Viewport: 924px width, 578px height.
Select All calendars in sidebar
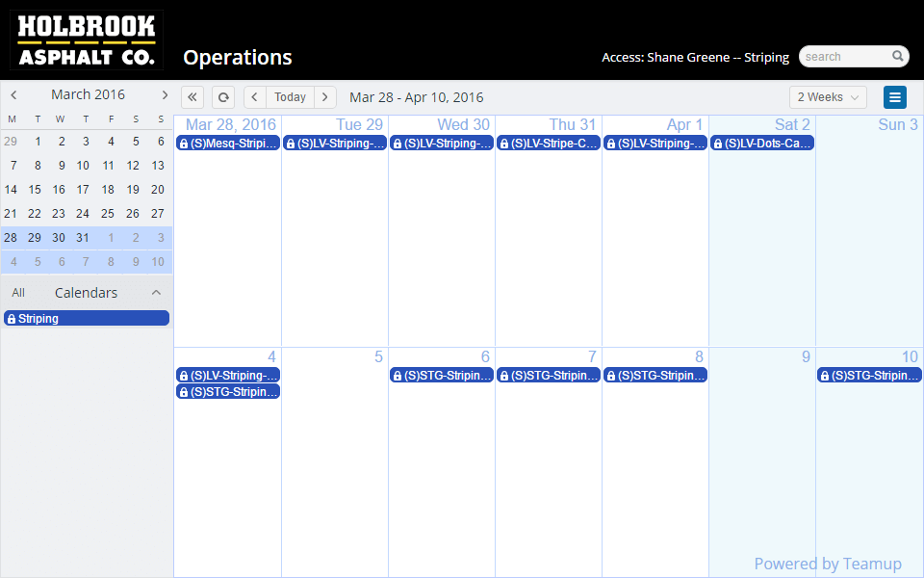(x=18, y=293)
